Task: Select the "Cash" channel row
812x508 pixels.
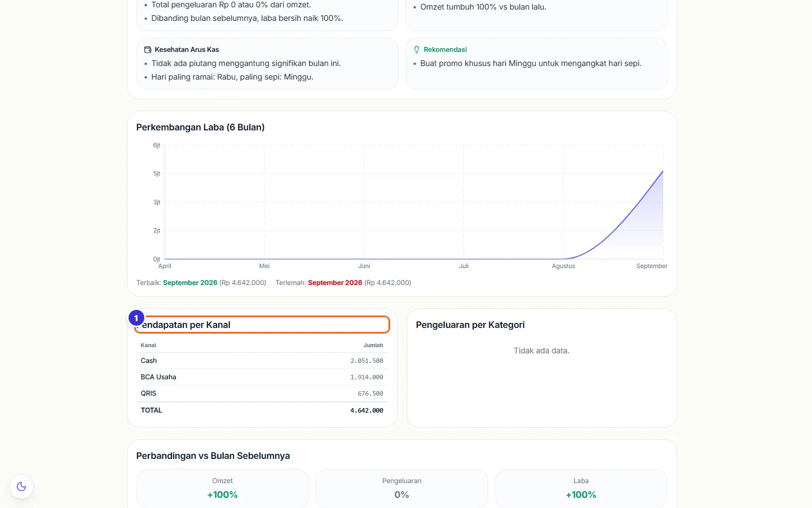Action: coord(262,361)
